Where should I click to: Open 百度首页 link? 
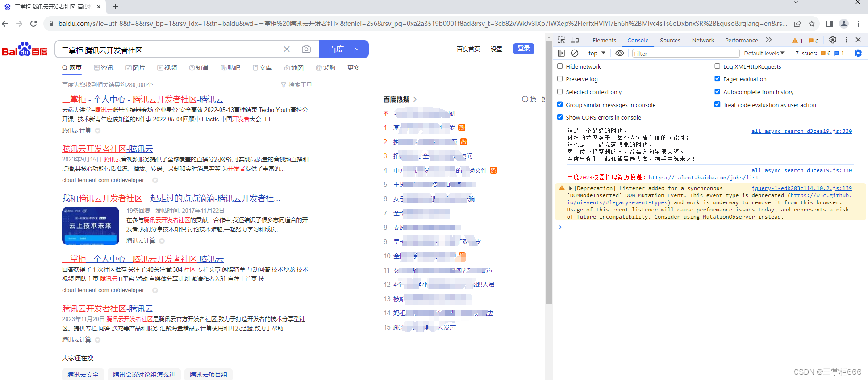(468, 49)
